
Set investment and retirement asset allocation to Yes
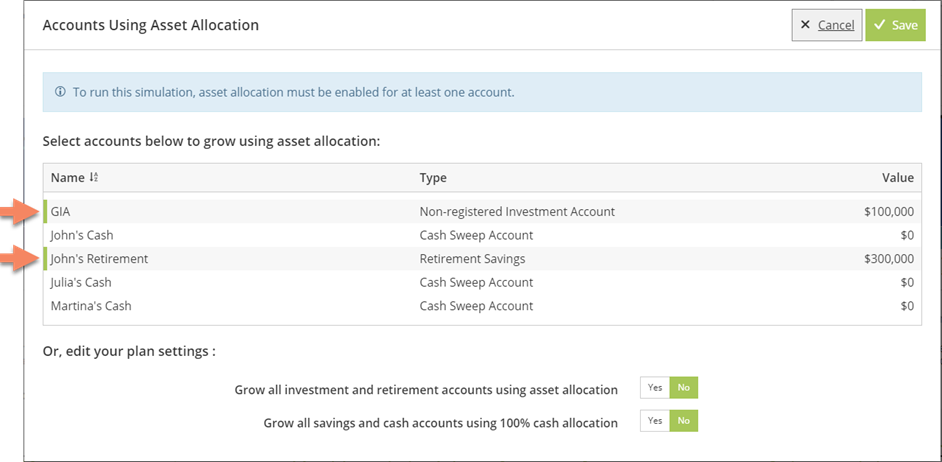pyautogui.click(x=655, y=389)
